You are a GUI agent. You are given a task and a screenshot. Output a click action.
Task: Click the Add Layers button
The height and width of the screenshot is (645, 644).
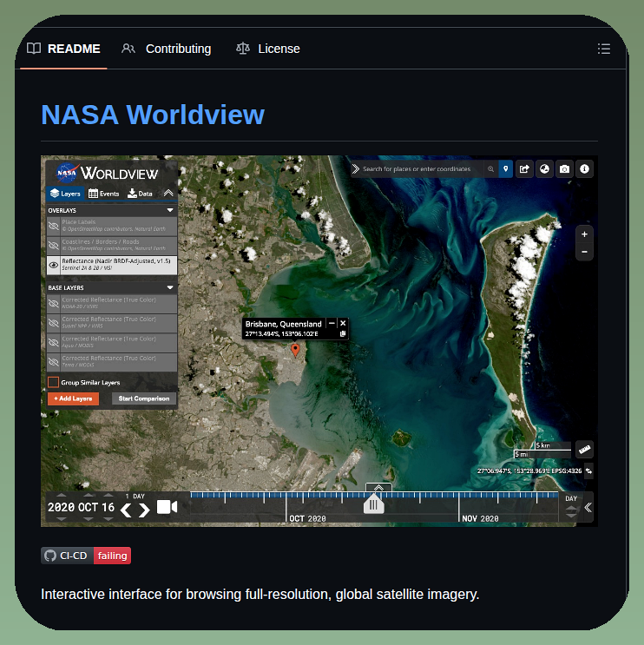pos(73,398)
